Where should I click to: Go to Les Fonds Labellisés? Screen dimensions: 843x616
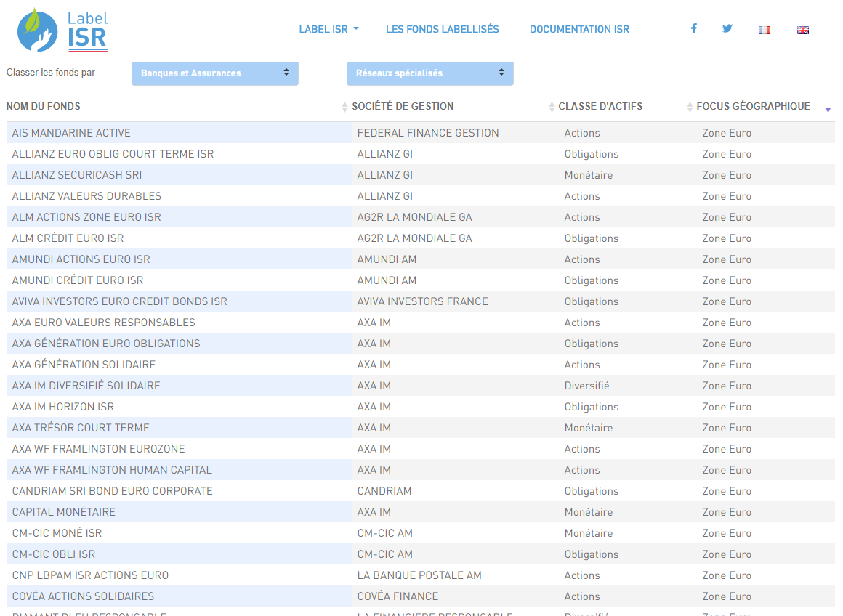pos(442,30)
